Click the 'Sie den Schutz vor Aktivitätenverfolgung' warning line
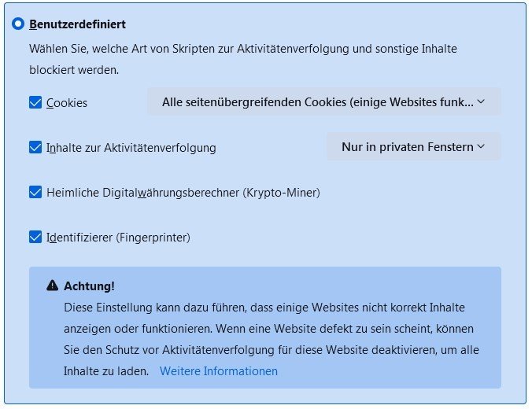532x409 pixels. (x=272, y=350)
